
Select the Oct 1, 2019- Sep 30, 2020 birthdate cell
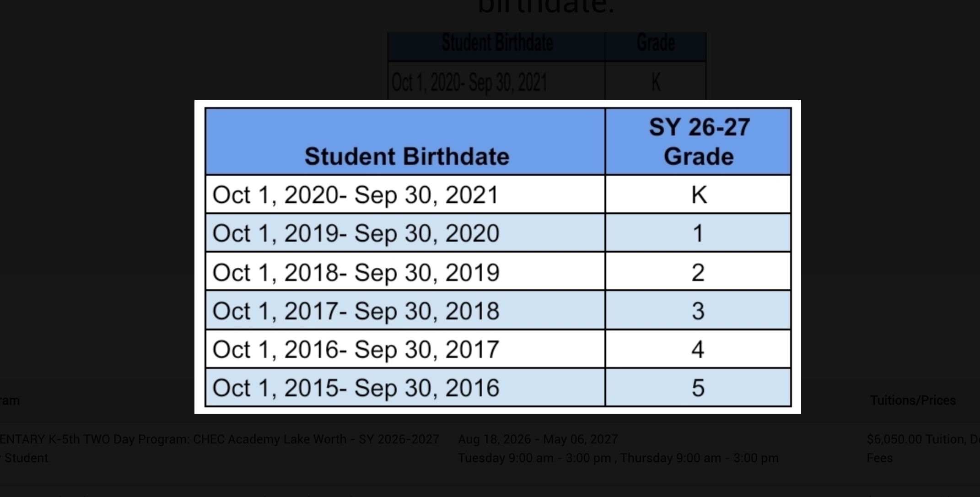tap(355, 233)
